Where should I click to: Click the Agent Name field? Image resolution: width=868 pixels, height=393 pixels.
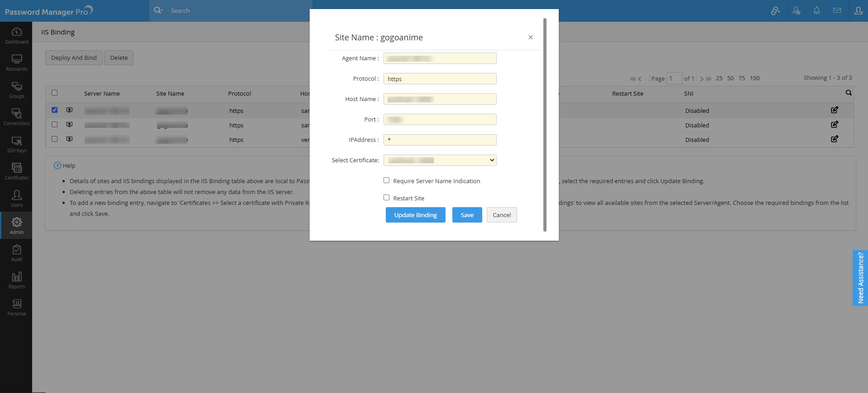[x=440, y=58]
